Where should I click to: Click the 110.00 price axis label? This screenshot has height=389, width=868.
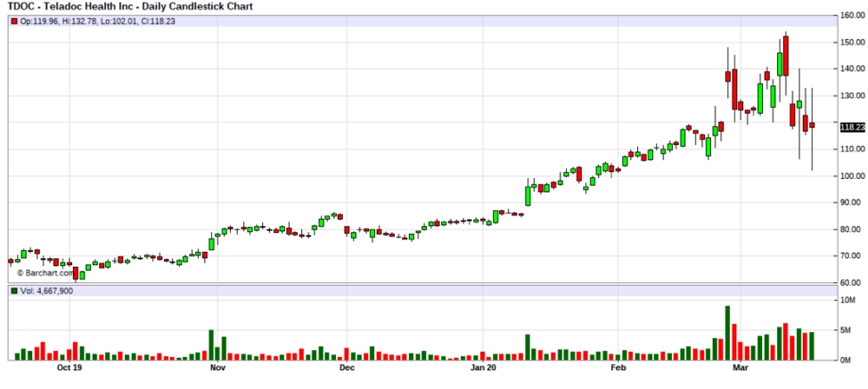[853, 150]
